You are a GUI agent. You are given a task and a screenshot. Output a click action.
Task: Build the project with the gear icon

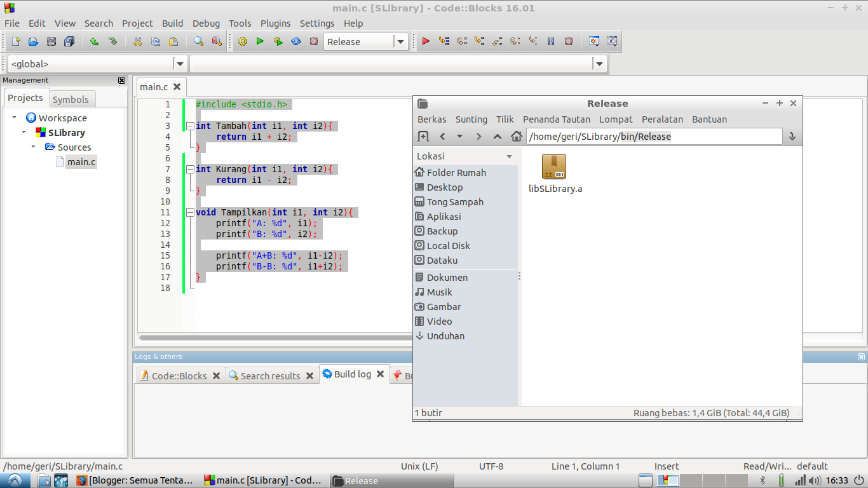pyautogui.click(x=242, y=41)
